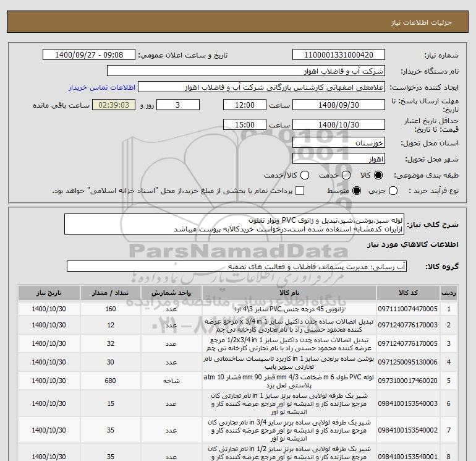Click quantity 15 in row 6
This screenshot has width=476, height=461.
pyautogui.click(x=111, y=403)
